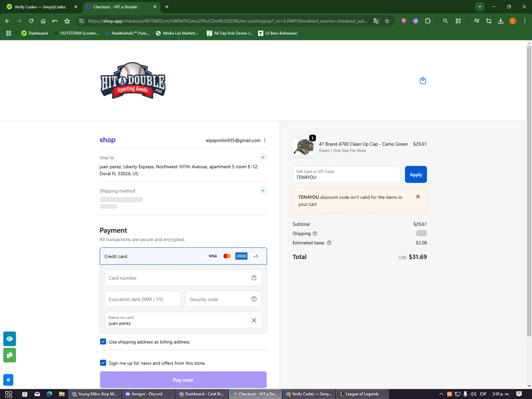Open the translate page icon
The width and height of the screenshot is (532, 399).
(376, 21)
